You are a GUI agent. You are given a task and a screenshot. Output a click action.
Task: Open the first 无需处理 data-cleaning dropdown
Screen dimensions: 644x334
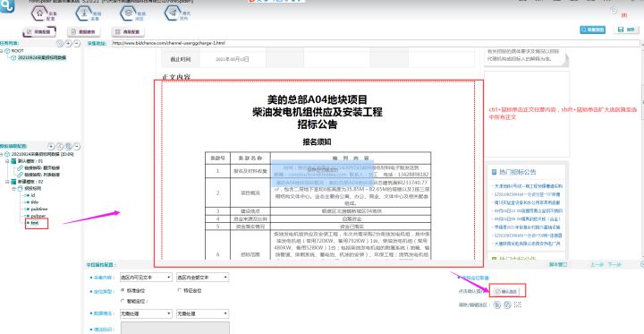click(x=146, y=313)
